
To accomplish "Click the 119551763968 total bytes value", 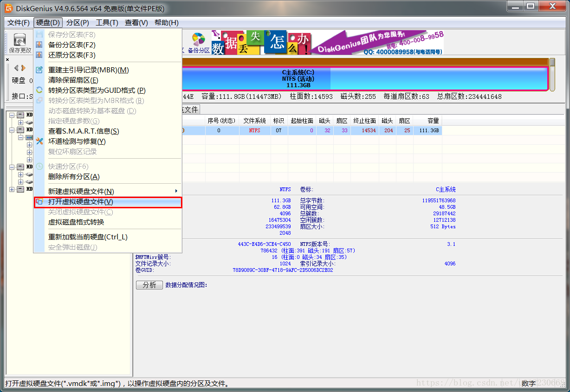I will tap(439, 200).
